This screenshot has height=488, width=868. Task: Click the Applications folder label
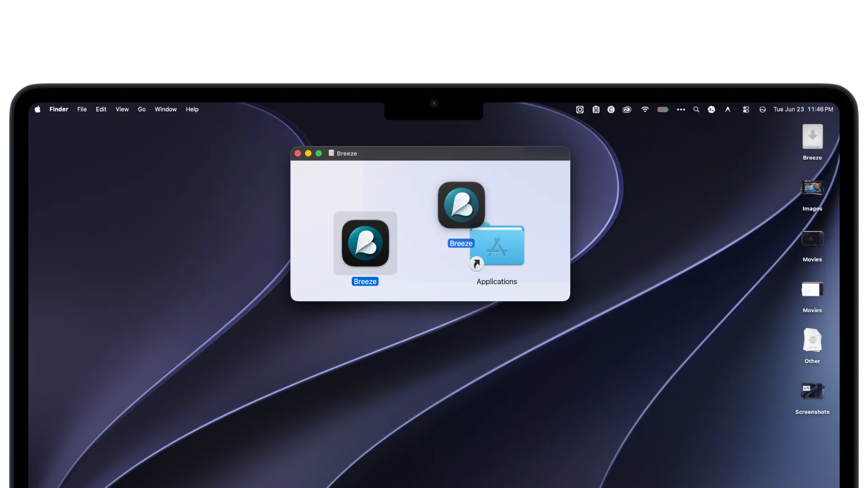(497, 282)
